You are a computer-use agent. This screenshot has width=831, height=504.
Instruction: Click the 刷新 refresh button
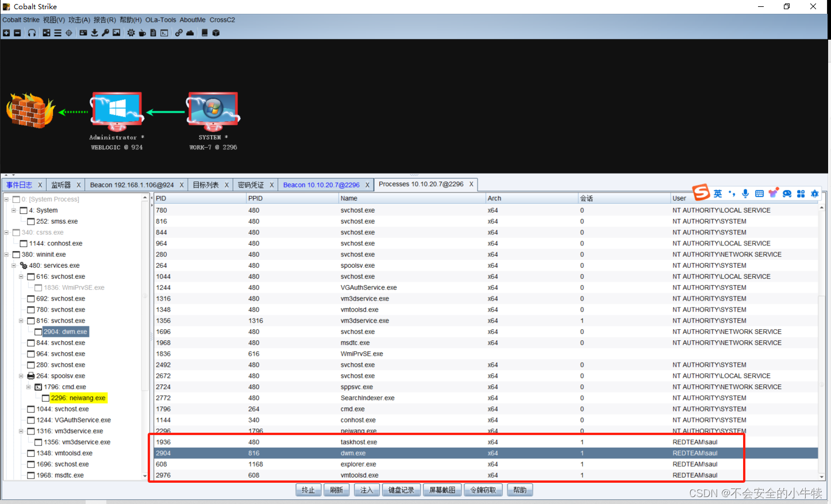[337, 490]
